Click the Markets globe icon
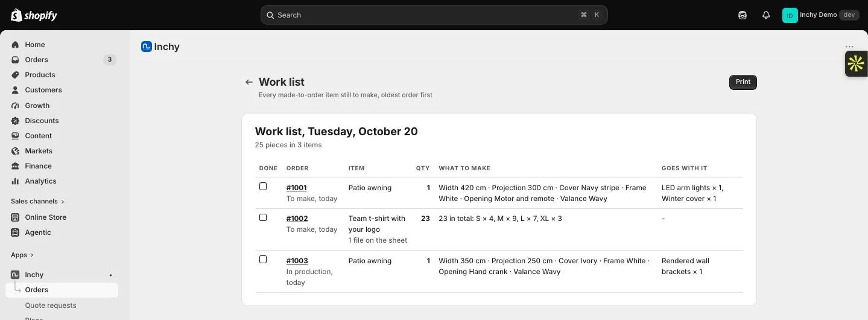Screen dimensions: 868x320 tap(15, 151)
